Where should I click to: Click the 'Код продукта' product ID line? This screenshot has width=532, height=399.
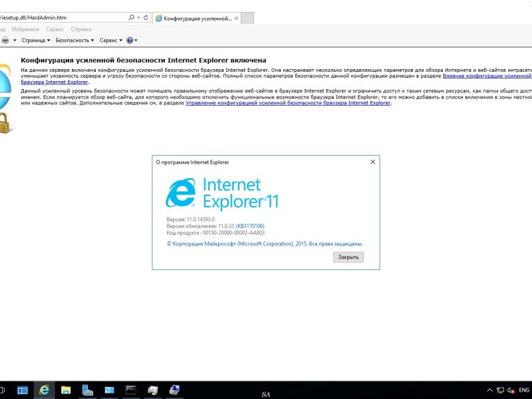(x=215, y=233)
